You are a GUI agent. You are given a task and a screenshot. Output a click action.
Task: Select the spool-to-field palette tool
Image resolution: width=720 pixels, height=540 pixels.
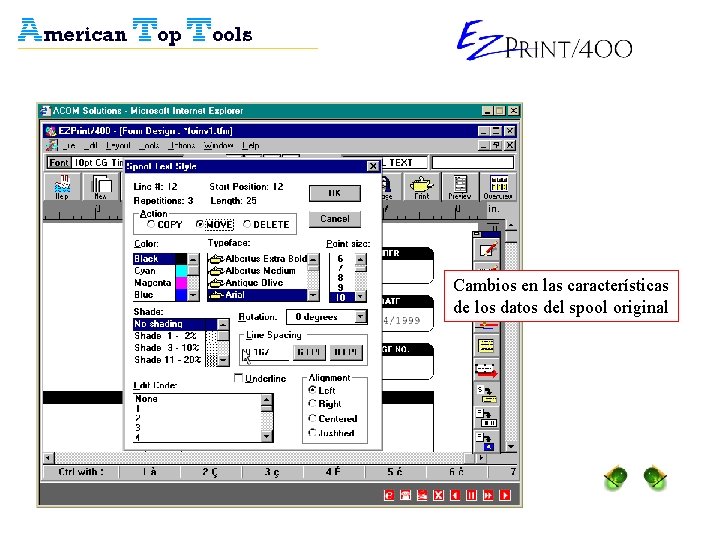tap(486, 394)
